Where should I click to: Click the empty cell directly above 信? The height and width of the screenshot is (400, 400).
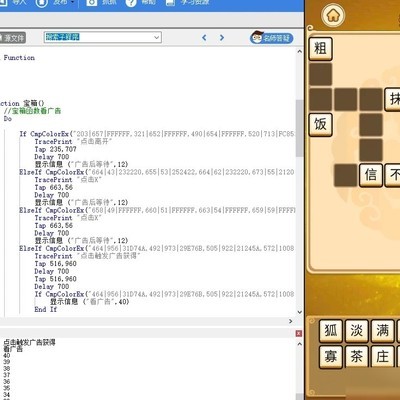[x=371, y=150]
